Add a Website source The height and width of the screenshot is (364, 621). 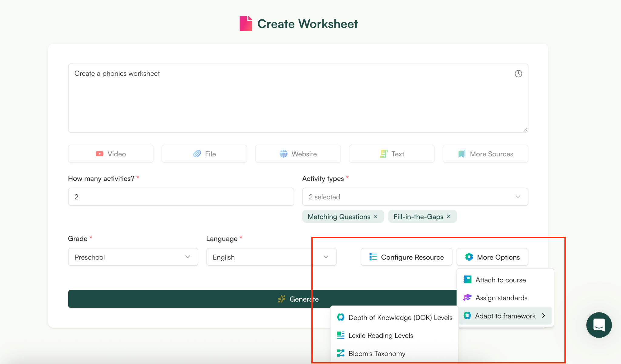click(x=298, y=154)
